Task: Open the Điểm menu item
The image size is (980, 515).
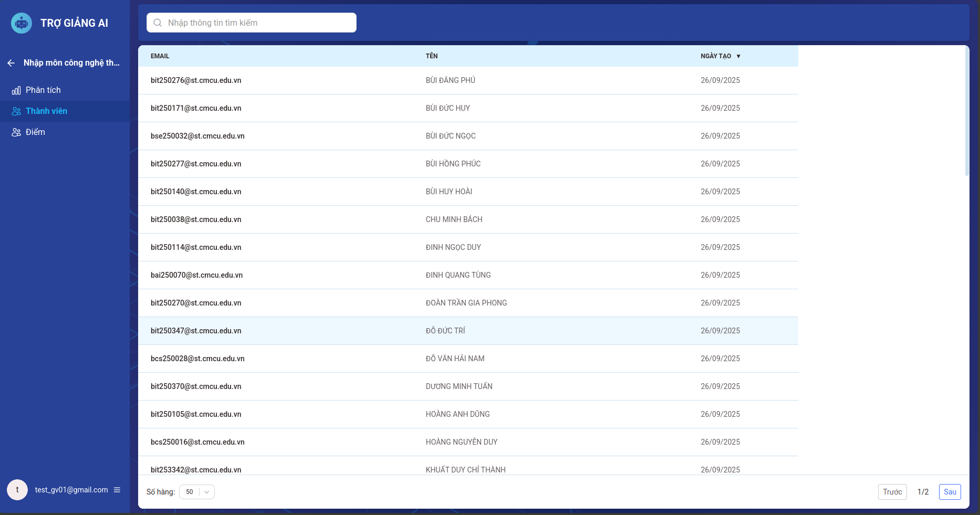Action: [x=35, y=132]
